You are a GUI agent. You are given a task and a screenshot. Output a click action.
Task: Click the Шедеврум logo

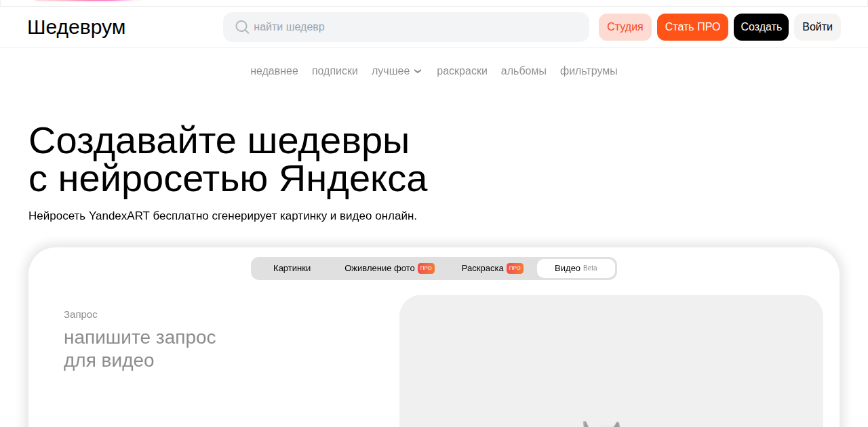click(76, 27)
